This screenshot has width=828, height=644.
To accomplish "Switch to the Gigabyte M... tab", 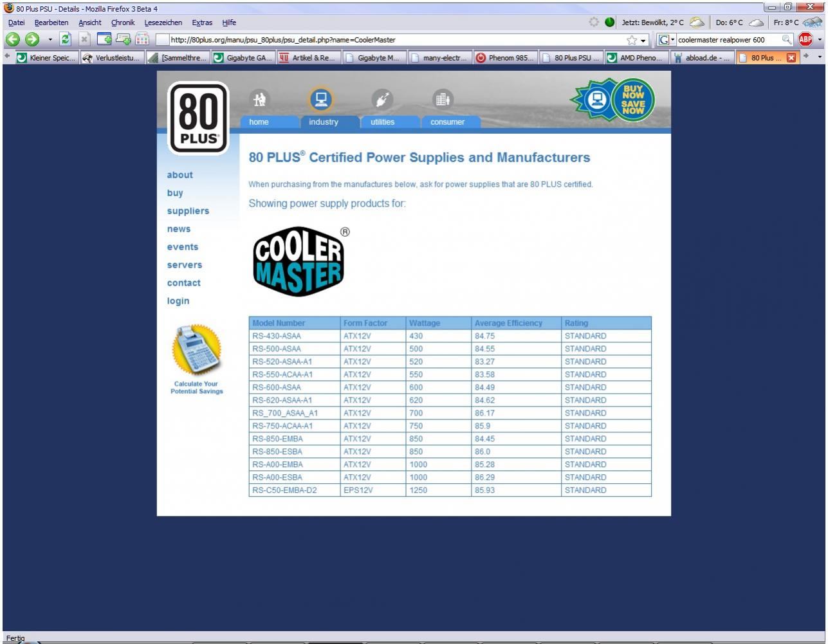I will click(x=374, y=57).
